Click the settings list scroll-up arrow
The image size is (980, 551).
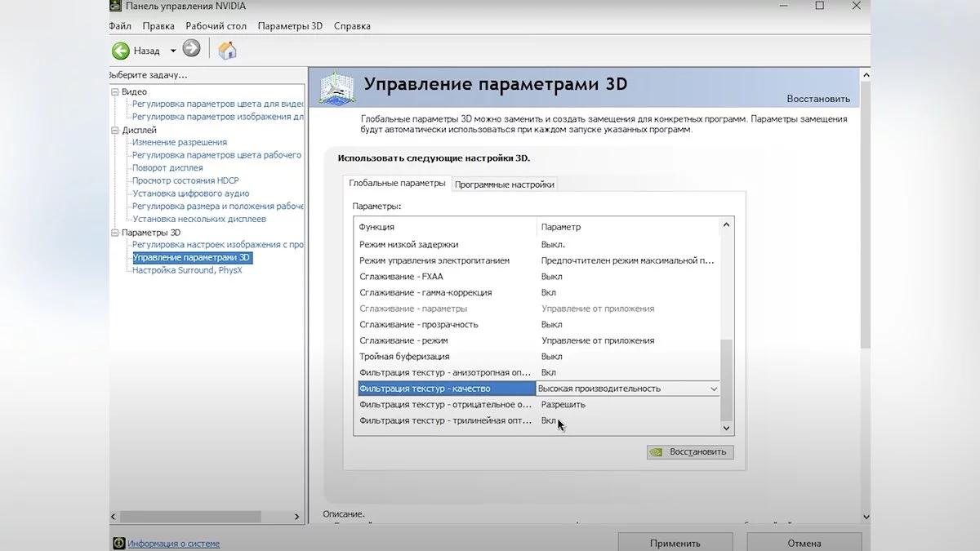tap(727, 225)
